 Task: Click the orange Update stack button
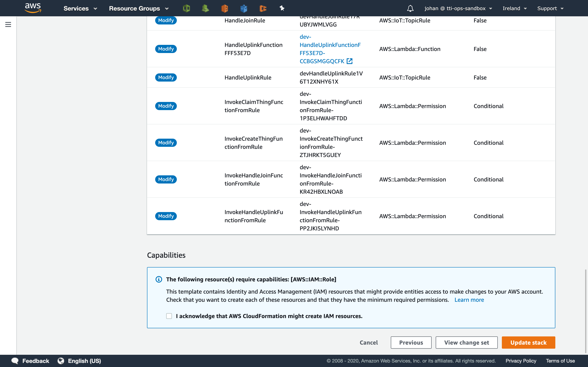click(x=528, y=343)
